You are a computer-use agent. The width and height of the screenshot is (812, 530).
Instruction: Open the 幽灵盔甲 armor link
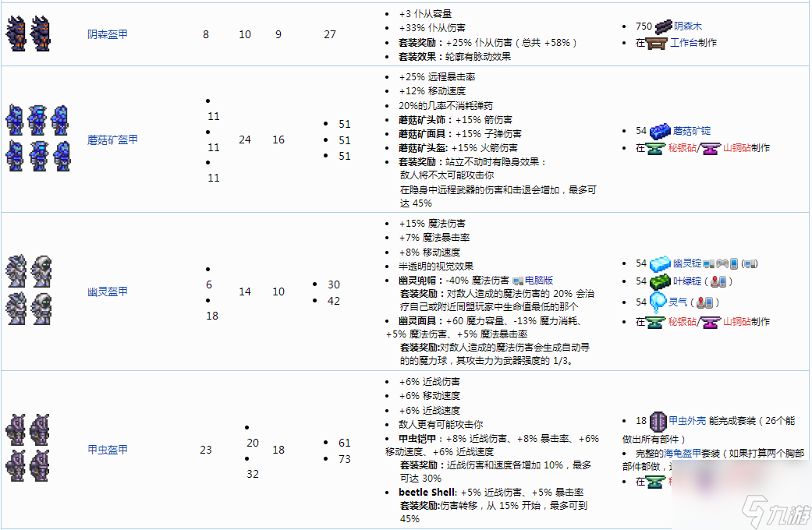coord(107,292)
